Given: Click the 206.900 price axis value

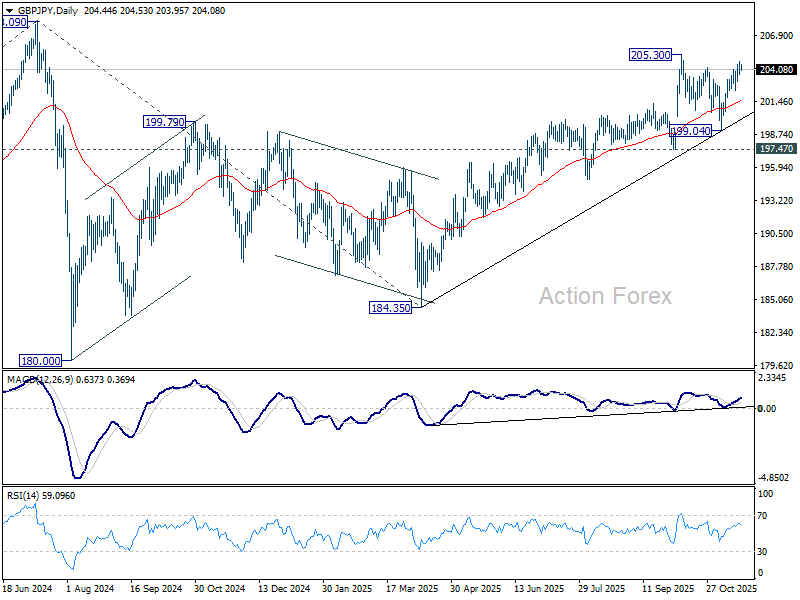Looking at the screenshot, I should pos(776,36).
